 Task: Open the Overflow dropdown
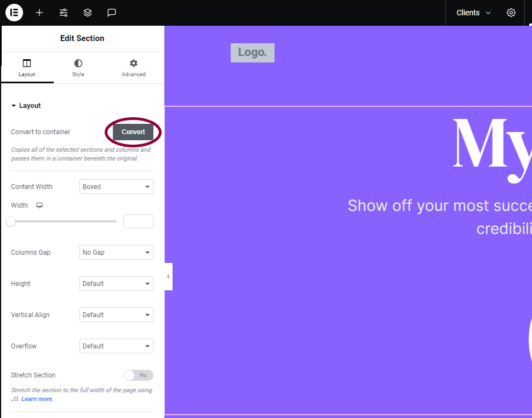click(x=116, y=346)
